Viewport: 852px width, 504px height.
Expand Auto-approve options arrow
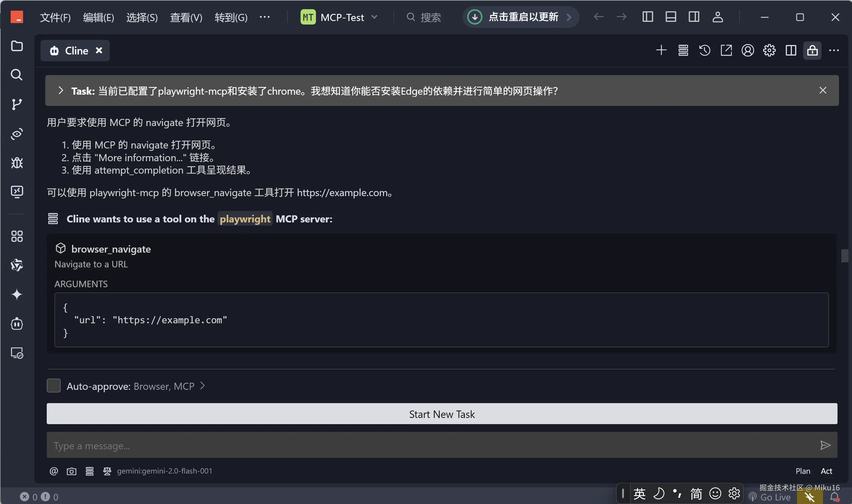click(202, 386)
